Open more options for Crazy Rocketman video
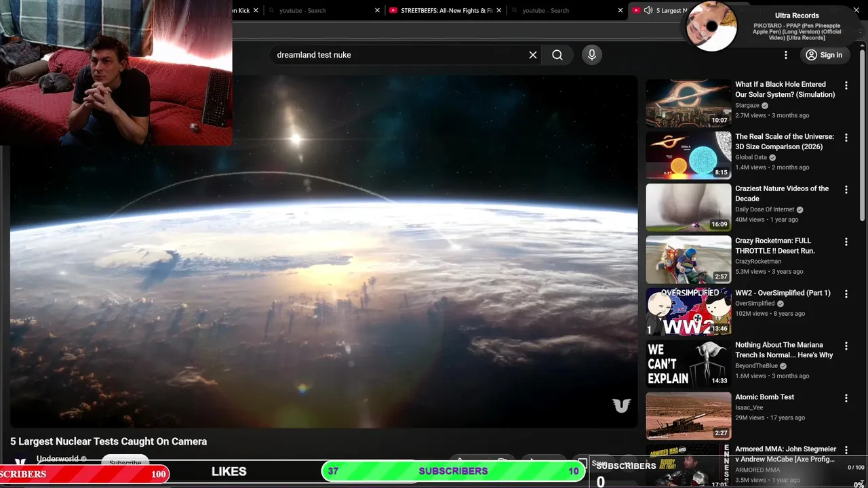This screenshot has height=488, width=868. 846,242
